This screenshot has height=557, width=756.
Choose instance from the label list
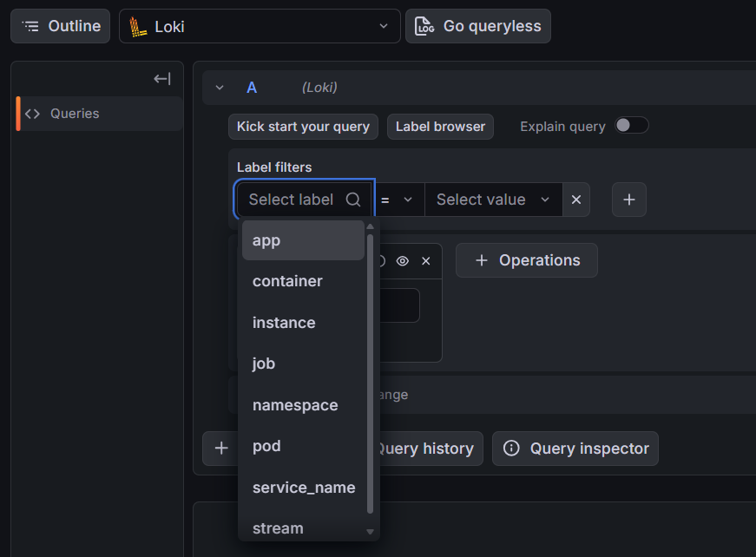tap(303, 323)
